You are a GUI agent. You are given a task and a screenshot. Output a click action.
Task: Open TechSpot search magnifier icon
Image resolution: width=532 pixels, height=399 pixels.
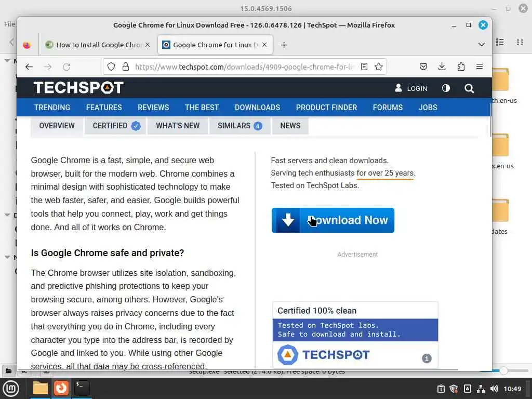pos(469,88)
